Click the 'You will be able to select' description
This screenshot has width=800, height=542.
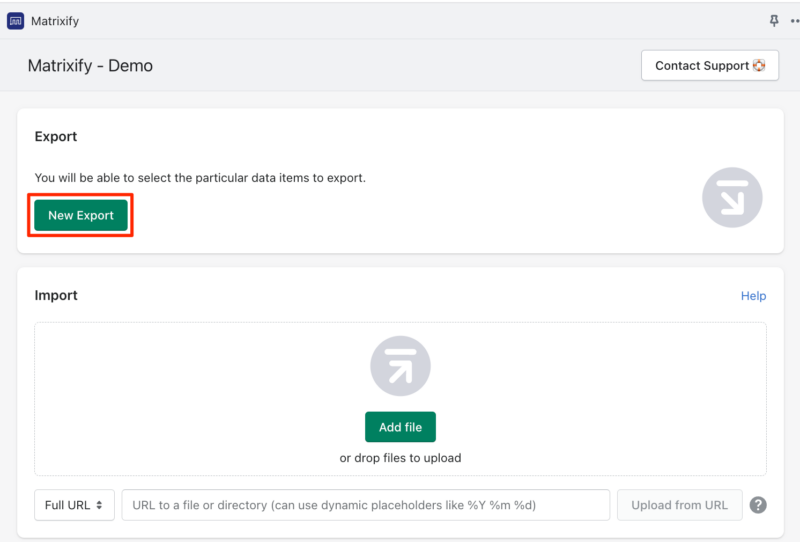(200, 178)
